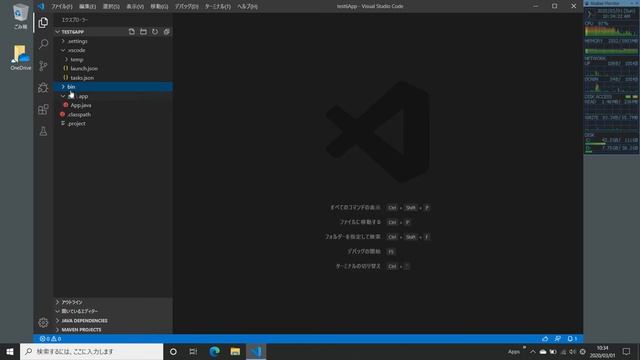The image size is (640, 360).
Task: Open the .classpath file
Action: (113, 115)
